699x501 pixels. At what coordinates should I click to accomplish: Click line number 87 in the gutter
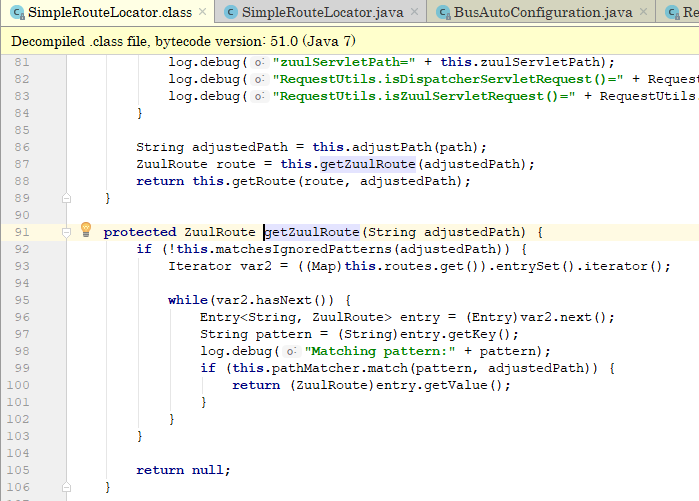click(21, 164)
